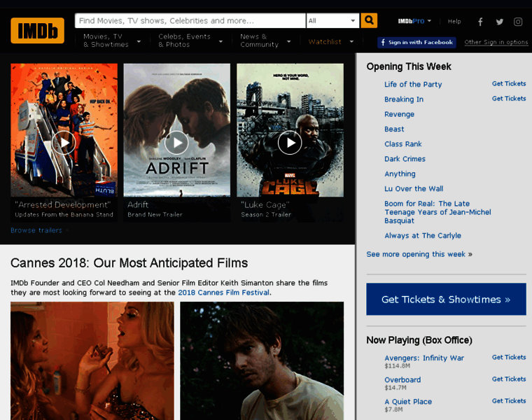This screenshot has width=532, height=420.
Task: Open IMDb's Twitter page icon
Action: (499, 22)
